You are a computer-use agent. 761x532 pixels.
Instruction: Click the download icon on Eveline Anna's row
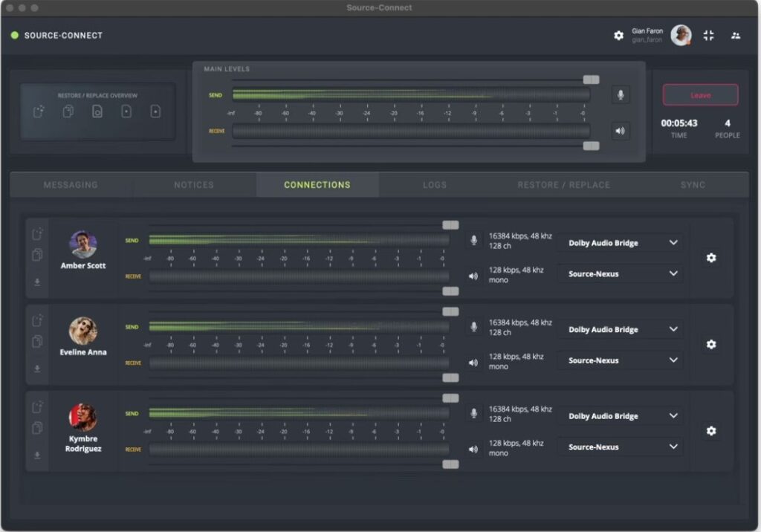click(x=37, y=368)
